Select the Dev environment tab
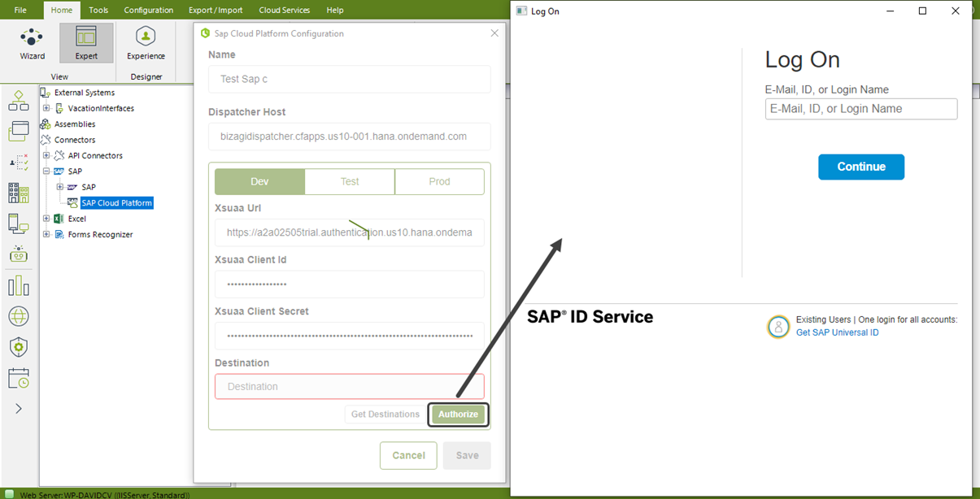Image resolution: width=980 pixels, height=499 pixels. tap(259, 181)
